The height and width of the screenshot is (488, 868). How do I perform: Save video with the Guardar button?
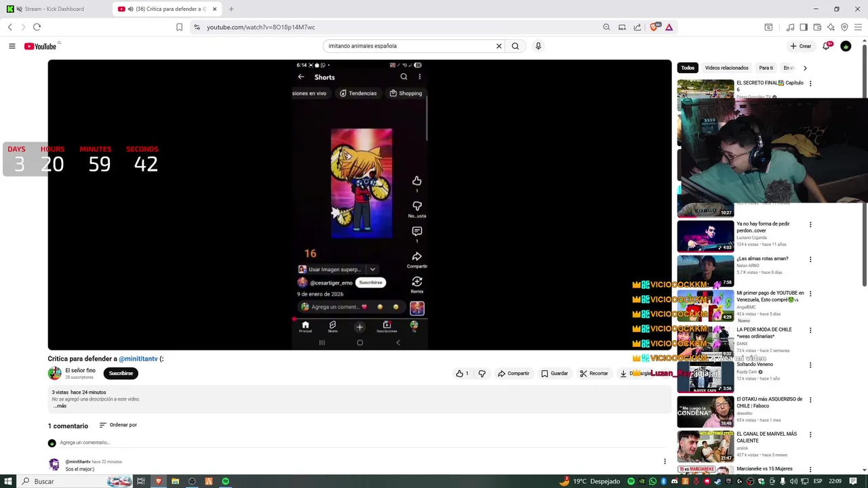[x=554, y=373]
